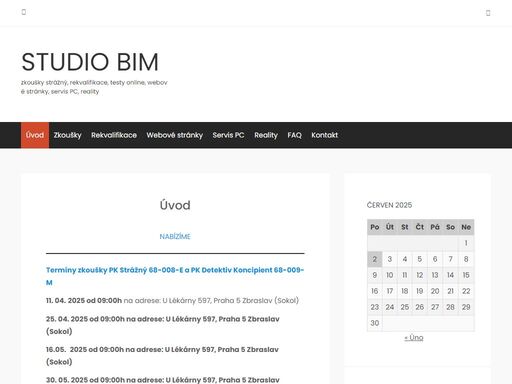512x384 pixels.
Task: Click the 30. 05. 2025 exam date line
Action: [163, 380]
